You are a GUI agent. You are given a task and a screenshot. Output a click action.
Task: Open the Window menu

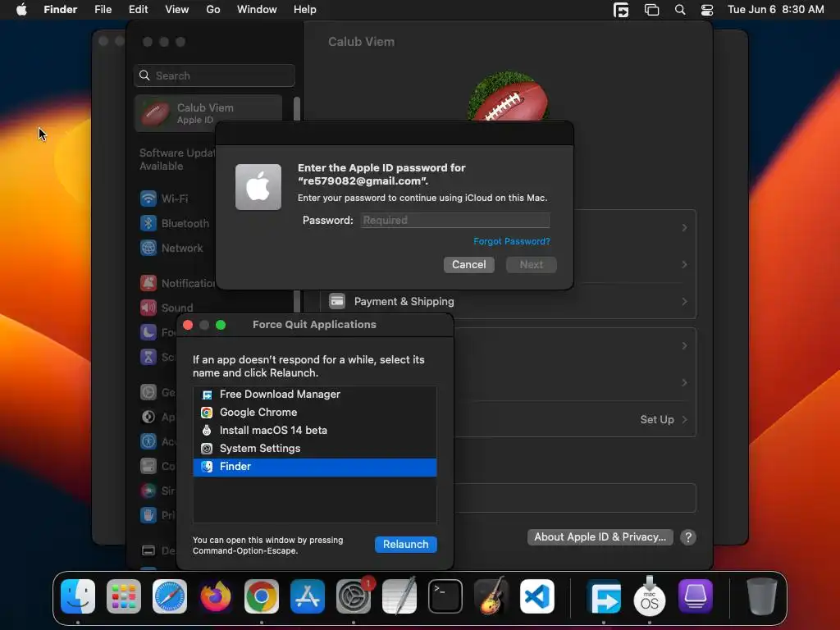coord(257,10)
